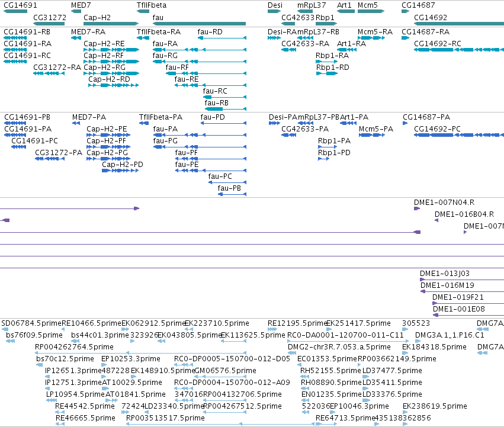The height and width of the screenshot is (427, 504).
Task: Click the EP10253.3prime EST label
Action: pos(130,359)
